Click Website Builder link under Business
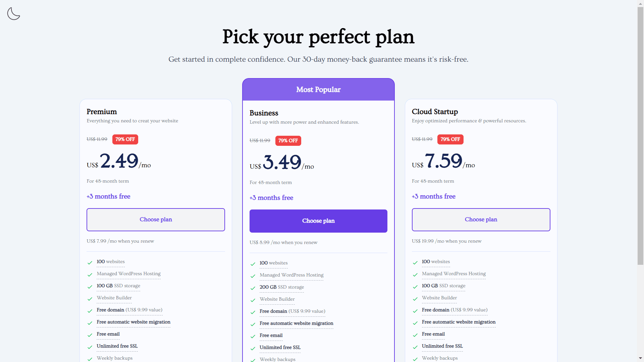 click(x=277, y=299)
